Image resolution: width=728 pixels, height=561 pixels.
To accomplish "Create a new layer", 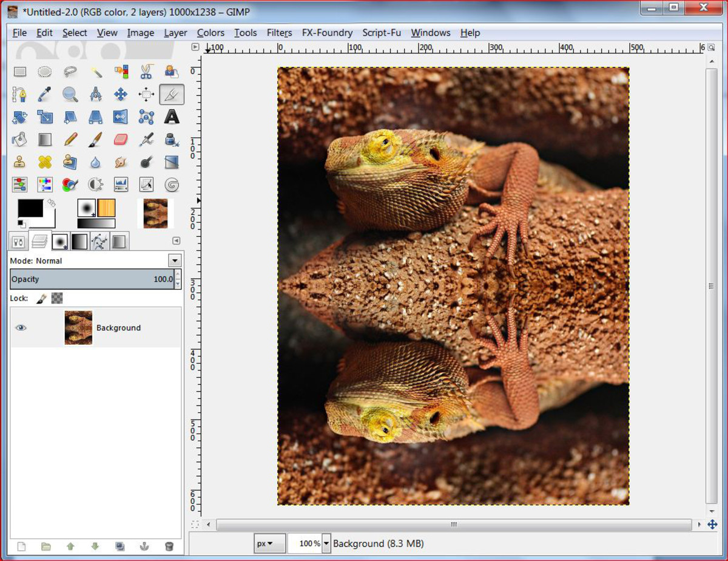I will pos(21,546).
